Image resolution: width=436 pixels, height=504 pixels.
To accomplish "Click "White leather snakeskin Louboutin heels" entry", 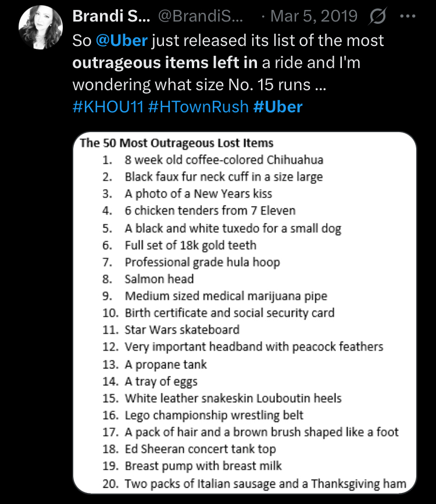I will (233, 399).
